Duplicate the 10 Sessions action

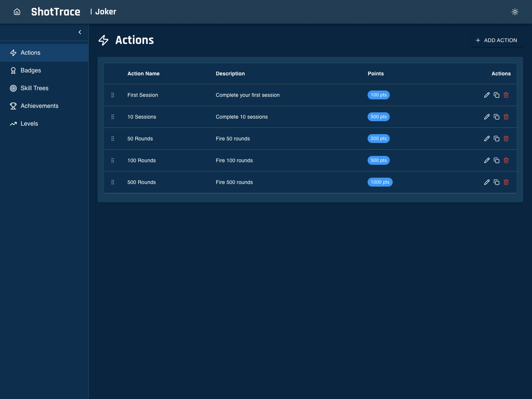pyautogui.click(x=497, y=117)
